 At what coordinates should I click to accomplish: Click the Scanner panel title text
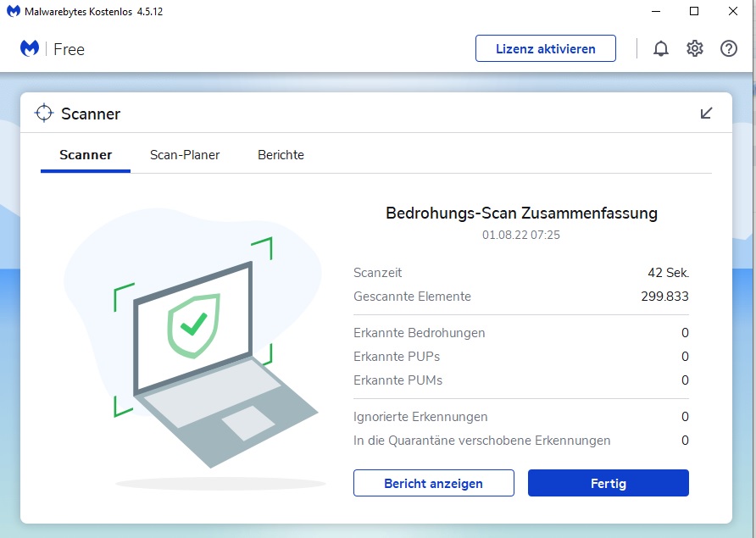pyautogui.click(x=91, y=114)
